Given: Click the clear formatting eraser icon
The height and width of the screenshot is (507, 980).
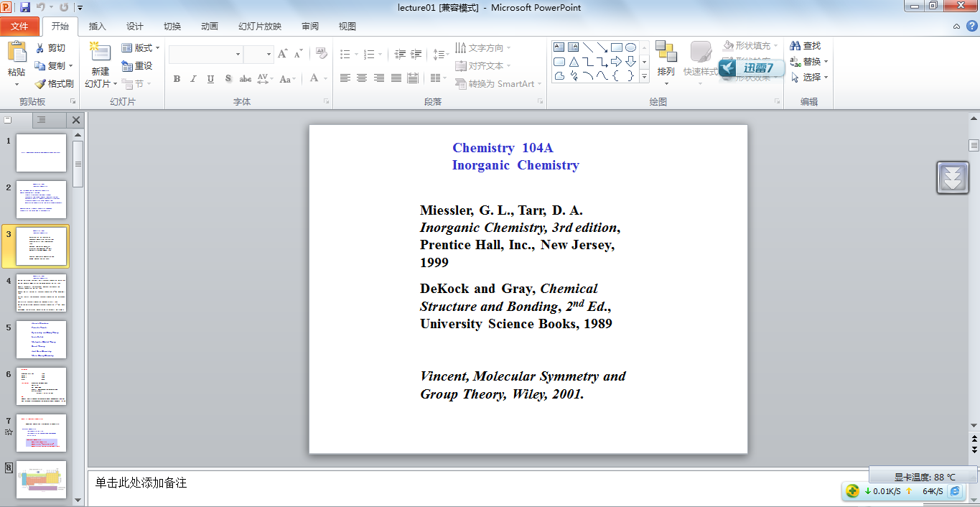Looking at the screenshot, I should 322,54.
